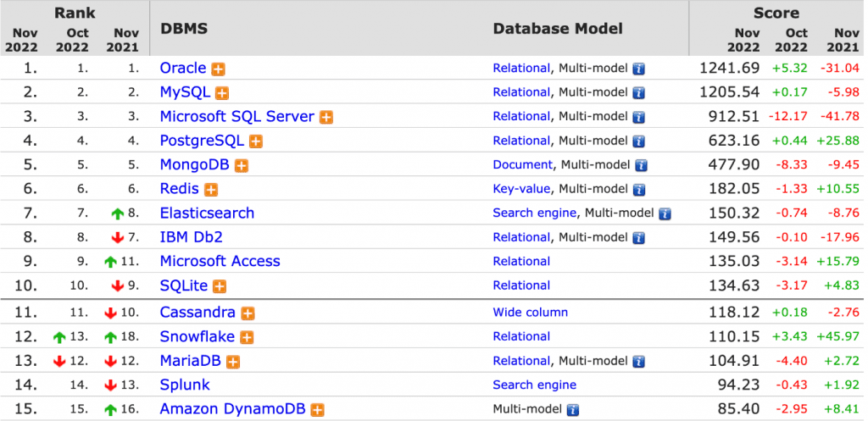This screenshot has height=421, width=868.
Task: Open the Microsoft SQL Server link
Action: click(237, 116)
